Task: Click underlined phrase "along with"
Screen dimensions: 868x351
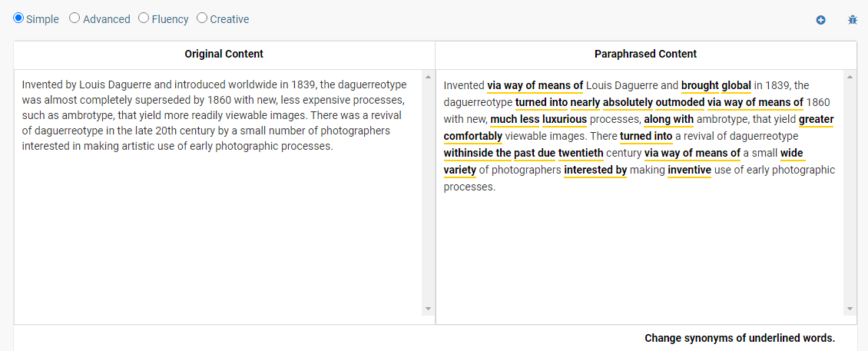Action: [x=668, y=119]
